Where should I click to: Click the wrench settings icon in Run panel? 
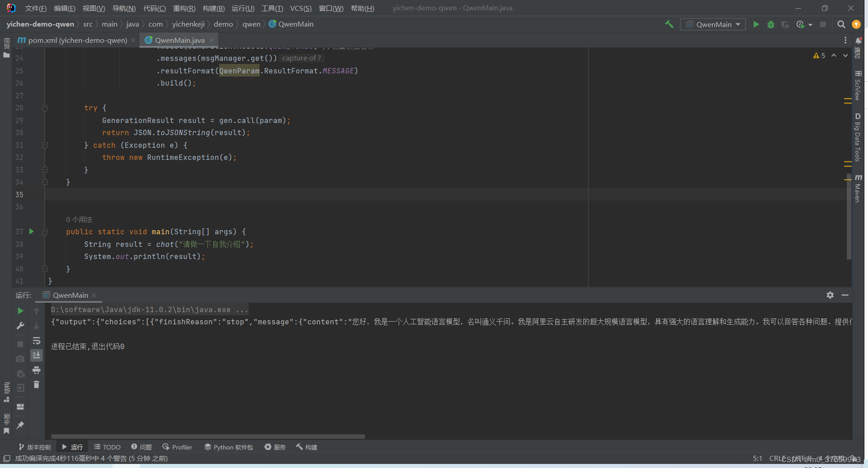click(20, 326)
